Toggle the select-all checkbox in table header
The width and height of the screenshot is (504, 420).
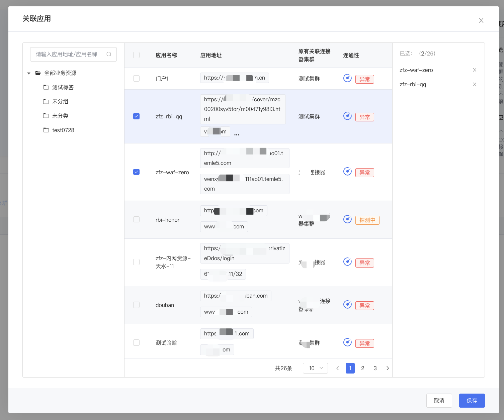point(136,55)
